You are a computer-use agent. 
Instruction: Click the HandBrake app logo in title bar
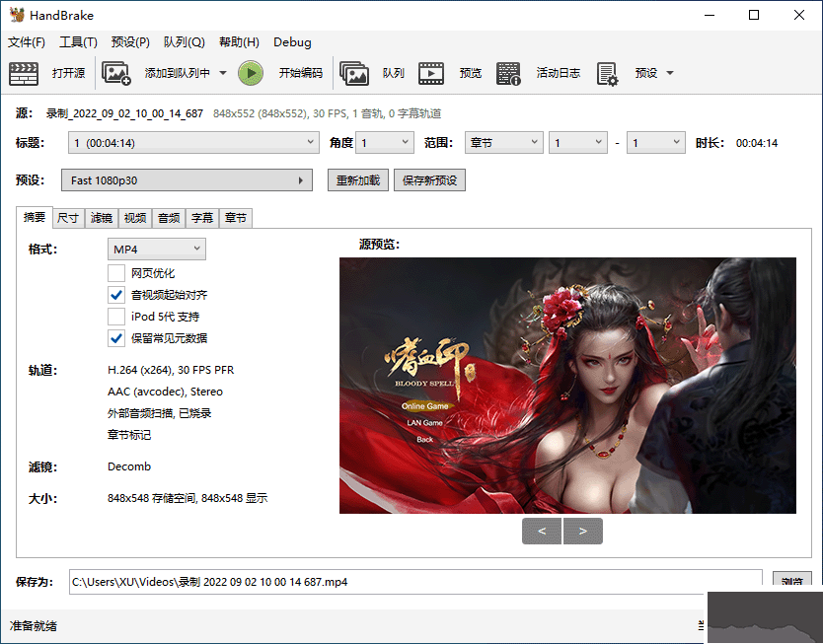click(x=17, y=15)
